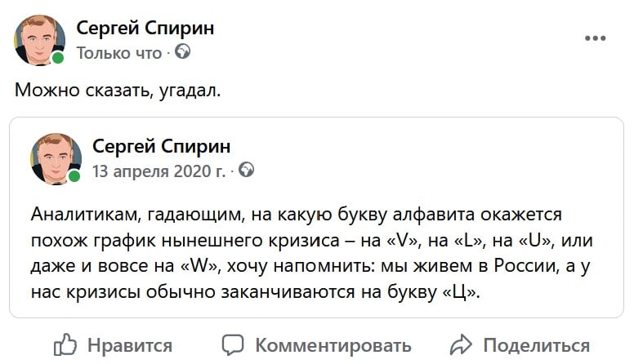634x364 pixels.
Task: Open the top post author's avatar
Action: tap(38, 39)
